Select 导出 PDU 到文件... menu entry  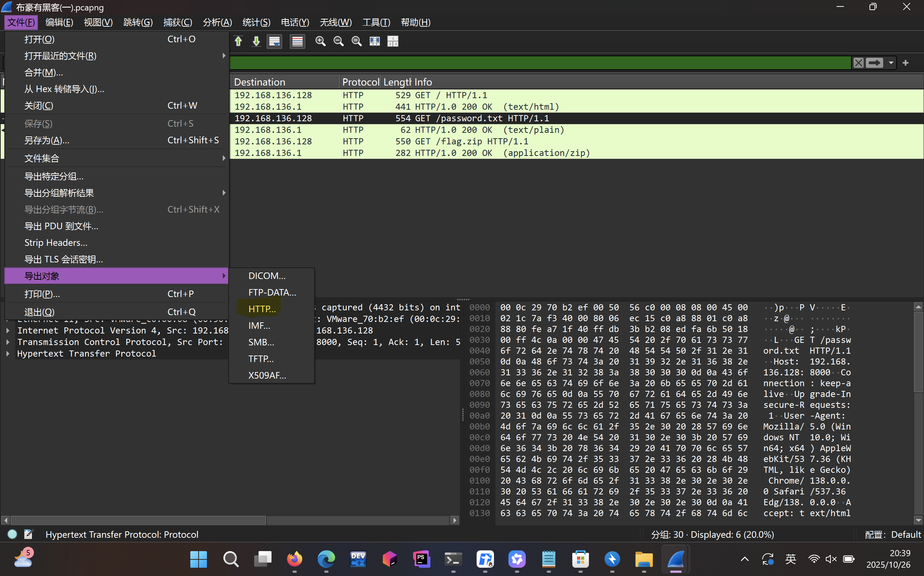coord(117,226)
